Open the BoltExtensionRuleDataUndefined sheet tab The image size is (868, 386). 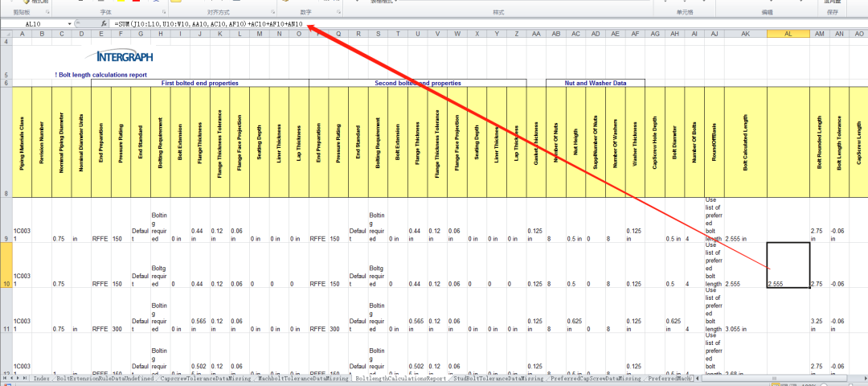coord(104,379)
